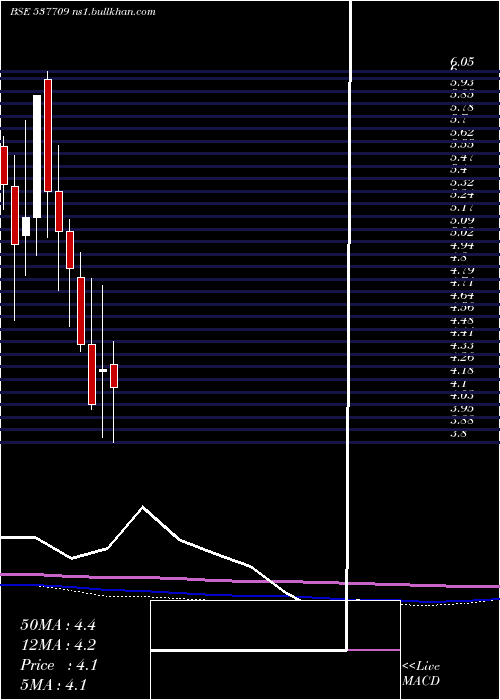Click the '<<Live MACD' label
The height and width of the screenshot is (700, 500).
point(421,674)
